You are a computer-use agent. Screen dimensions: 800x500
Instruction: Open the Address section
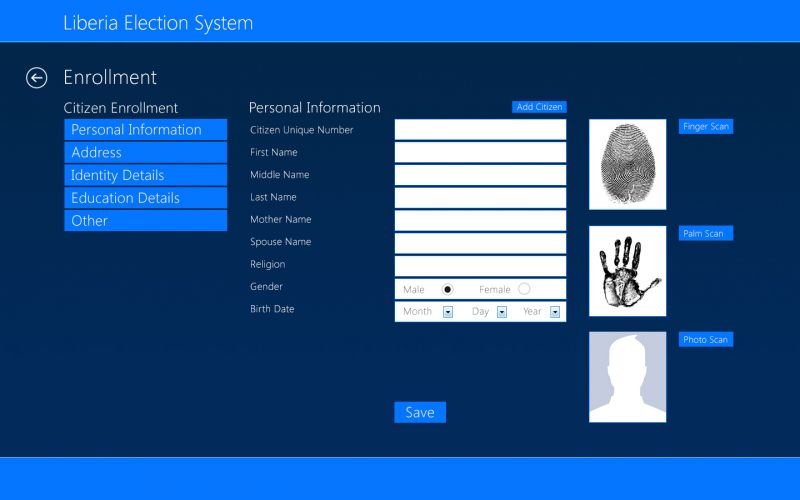[x=145, y=153]
